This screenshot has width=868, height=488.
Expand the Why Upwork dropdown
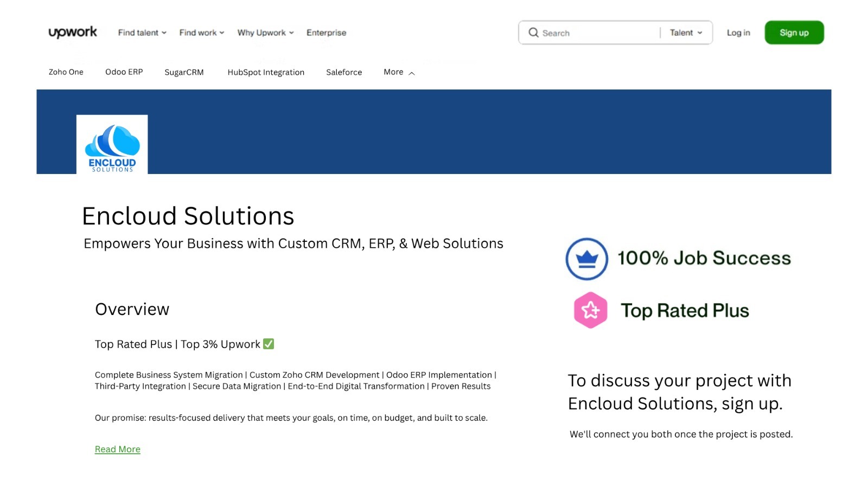[x=265, y=33]
